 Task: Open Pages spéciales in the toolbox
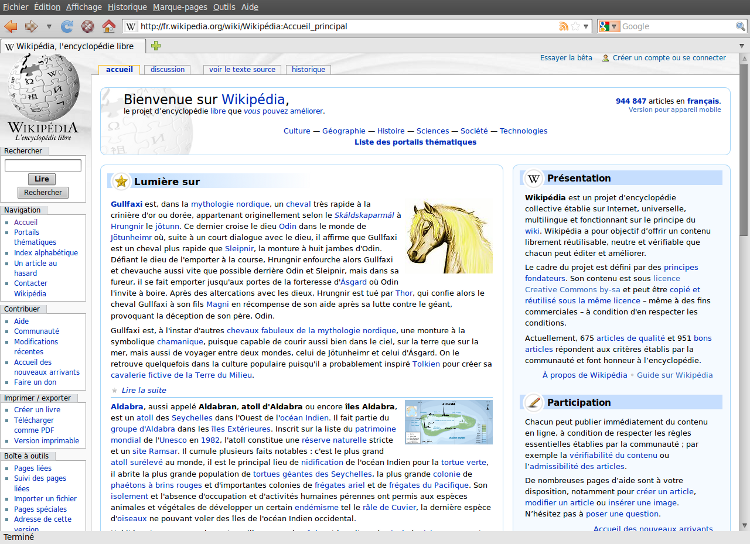coord(40,509)
